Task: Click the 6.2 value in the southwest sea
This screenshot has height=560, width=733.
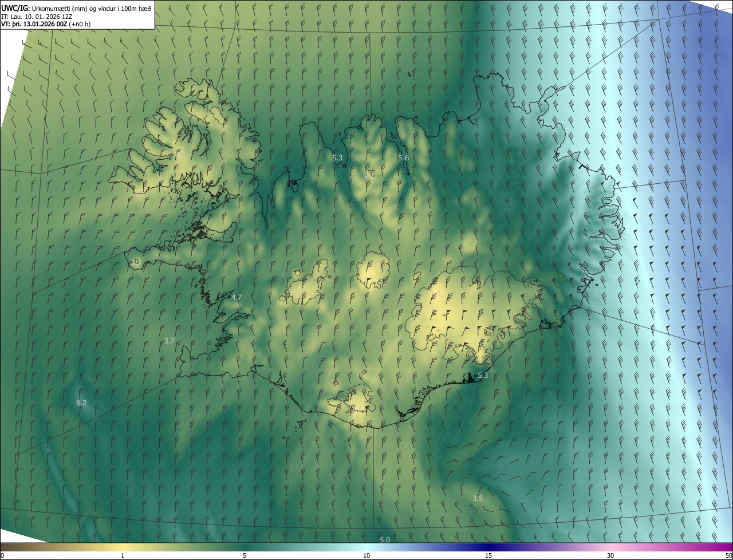Action: 81,403
